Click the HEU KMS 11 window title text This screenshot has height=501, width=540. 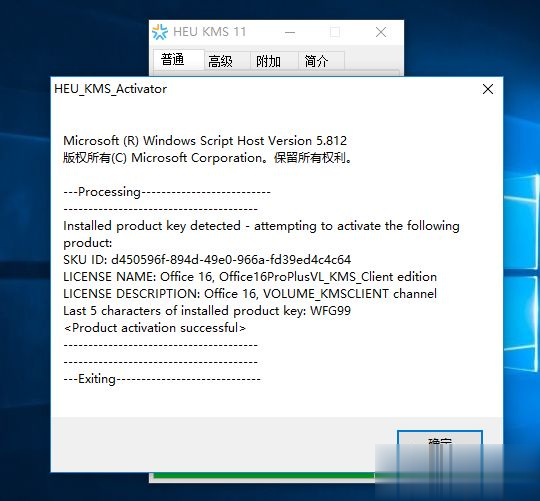pos(209,32)
